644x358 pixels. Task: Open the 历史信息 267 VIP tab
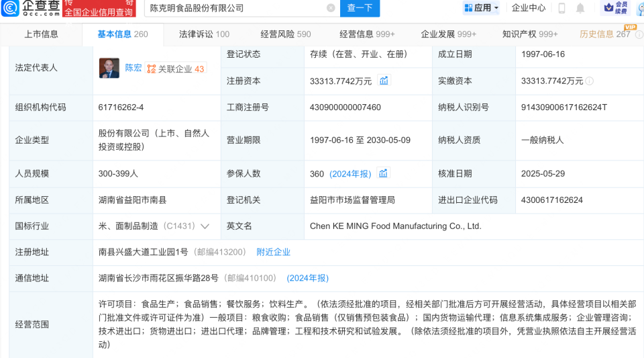(605, 34)
